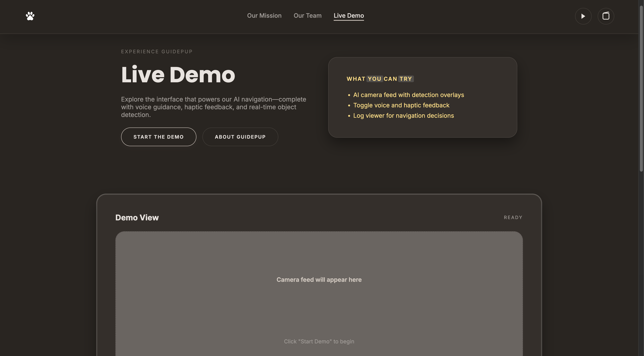Click the rounded square icon button in header
Screen dimensions: 644x356
tap(606, 16)
